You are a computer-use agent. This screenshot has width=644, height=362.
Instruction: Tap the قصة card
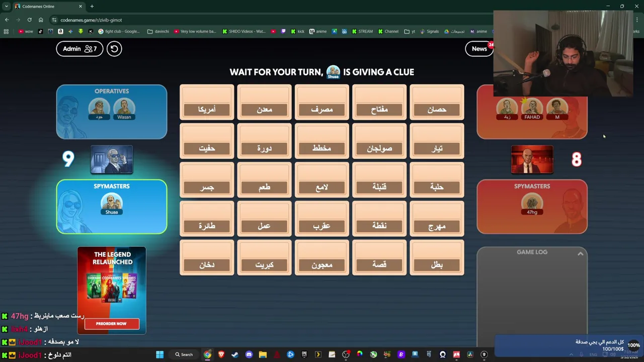[x=379, y=257]
